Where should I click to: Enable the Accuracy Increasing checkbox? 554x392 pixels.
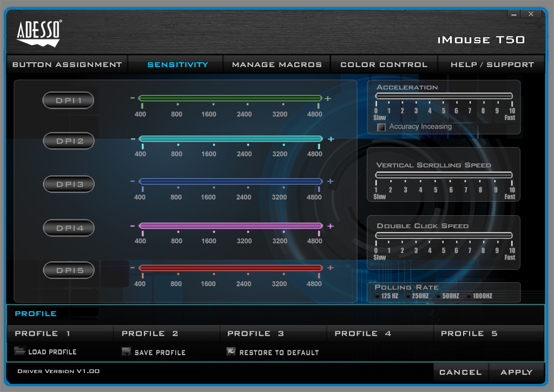click(x=381, y=127)
